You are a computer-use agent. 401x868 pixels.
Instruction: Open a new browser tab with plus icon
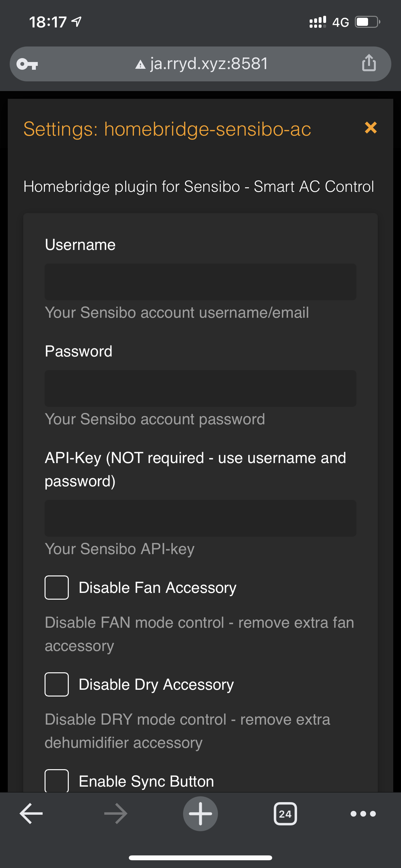tap(200, 813)
